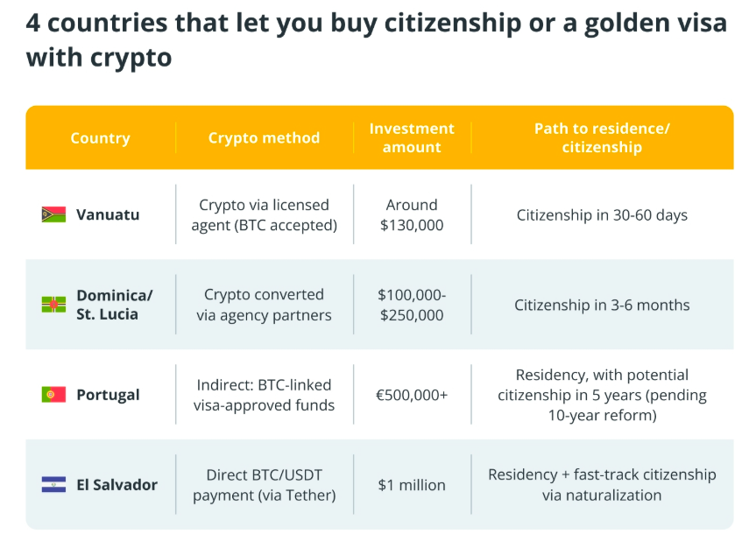The width and height of the screenshot is (756, 541).
Task: Select the €500,000+ investment cell
Action: tap(412, 395)
